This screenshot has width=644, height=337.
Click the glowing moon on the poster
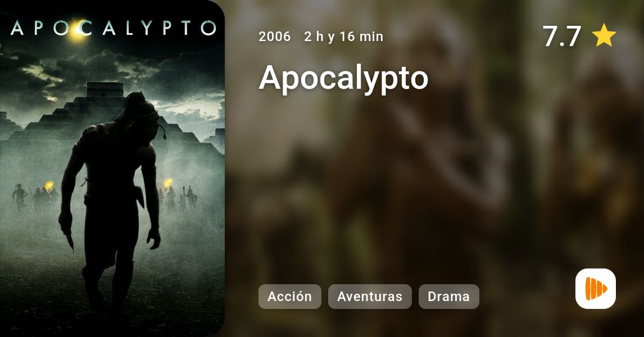(77, 31)
